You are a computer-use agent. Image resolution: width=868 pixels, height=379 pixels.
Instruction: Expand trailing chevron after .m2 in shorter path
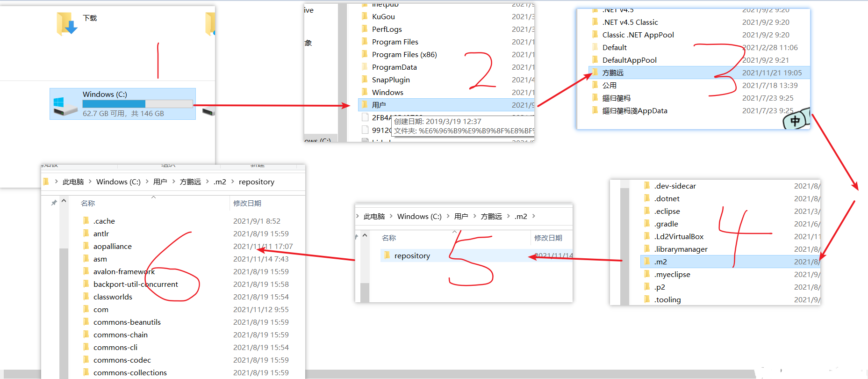tap(534, 216)
